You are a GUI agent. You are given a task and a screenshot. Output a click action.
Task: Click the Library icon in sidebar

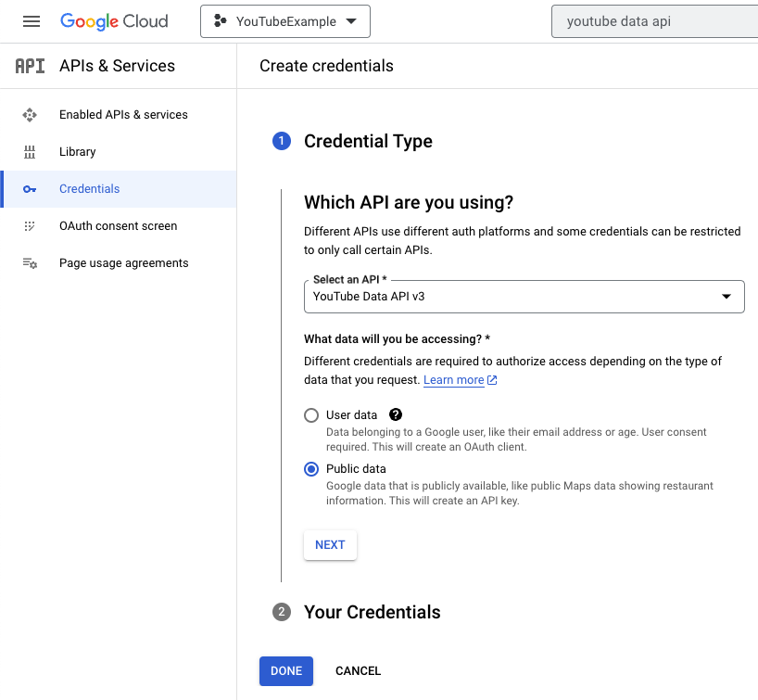pos(30,152)
